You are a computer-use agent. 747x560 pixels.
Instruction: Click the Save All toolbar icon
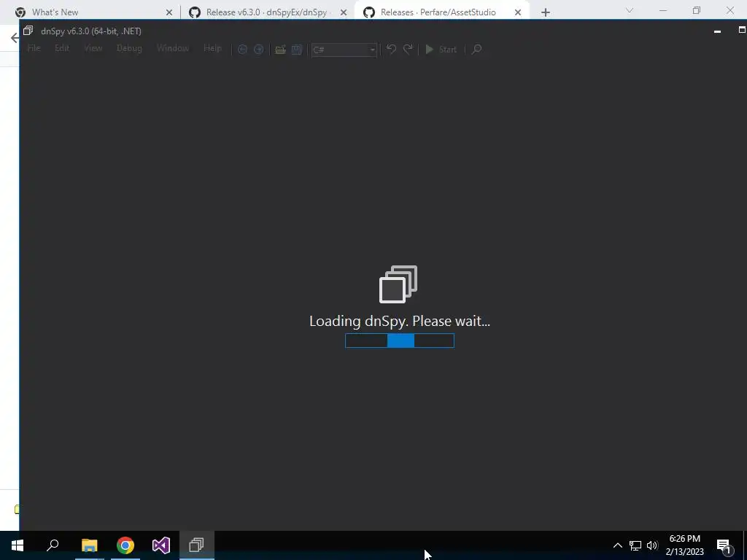click(x=297, y=50)
